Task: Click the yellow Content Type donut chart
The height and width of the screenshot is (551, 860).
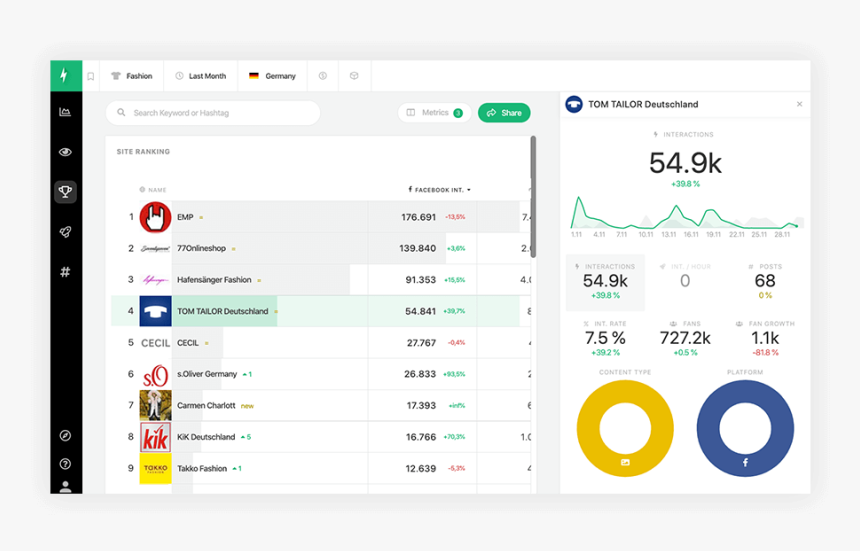Action: tap(625, 428)
